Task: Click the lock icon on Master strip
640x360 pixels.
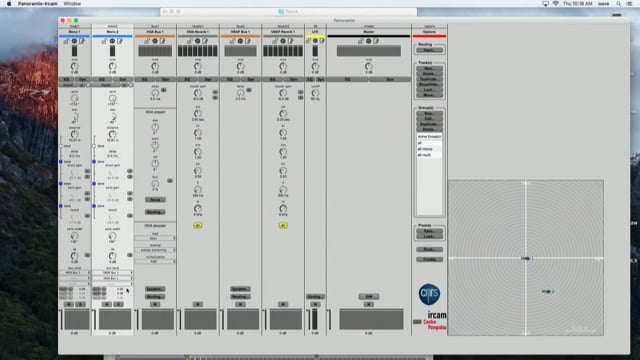Action: click(x=361, y=41)
